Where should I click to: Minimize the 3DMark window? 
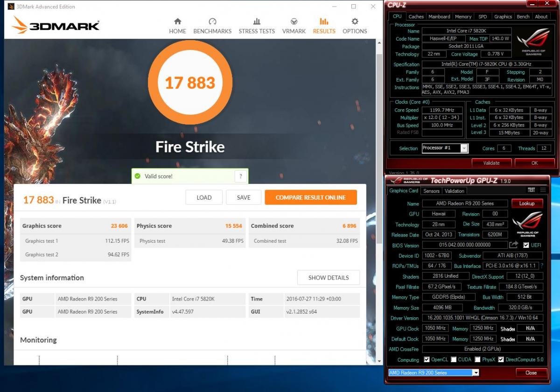click(x=334, y=7)
